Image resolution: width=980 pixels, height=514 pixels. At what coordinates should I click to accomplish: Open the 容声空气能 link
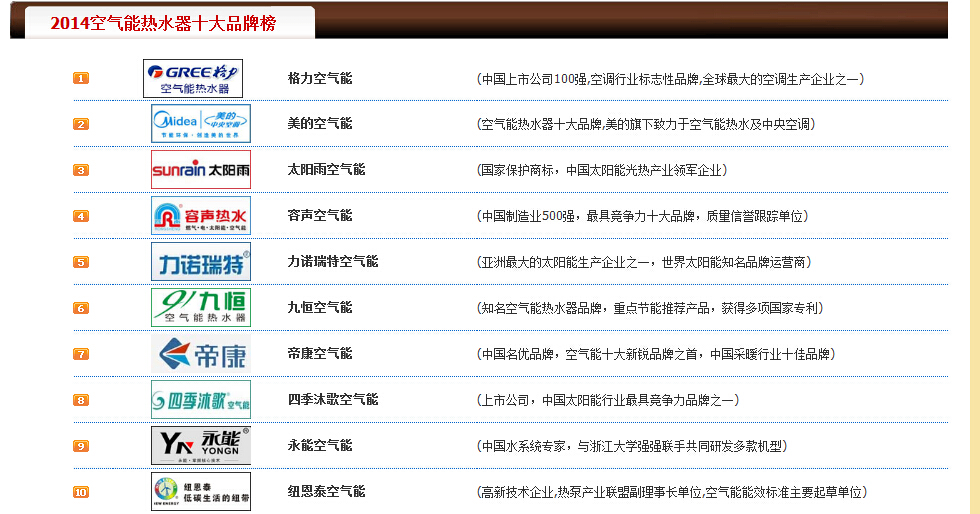pos(319,216)
